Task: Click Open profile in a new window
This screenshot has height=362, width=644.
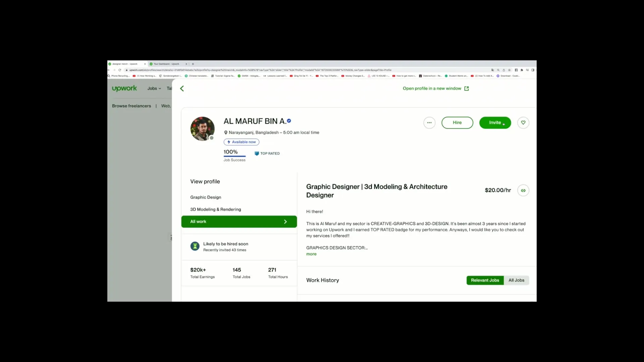Action: pos(436,88)
